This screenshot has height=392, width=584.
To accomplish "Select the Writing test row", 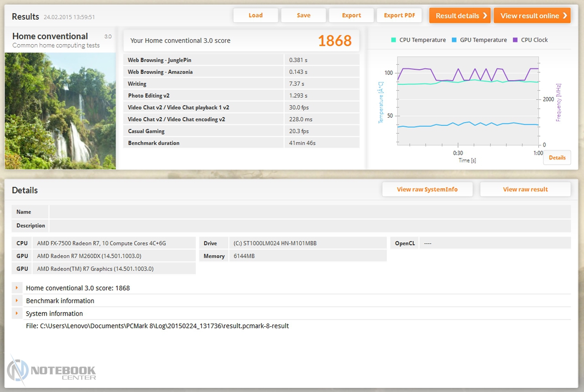I will click(241, 84).
